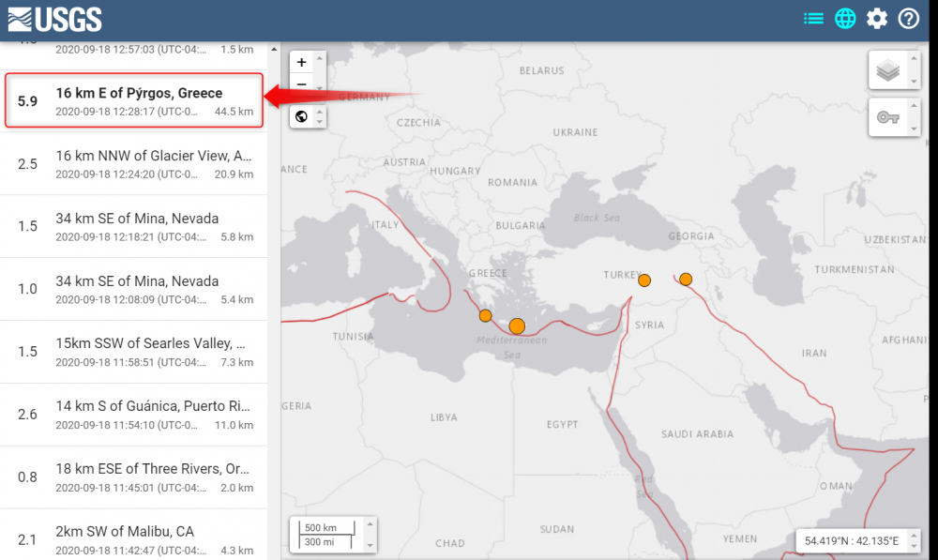Show the map legend key

887,117
